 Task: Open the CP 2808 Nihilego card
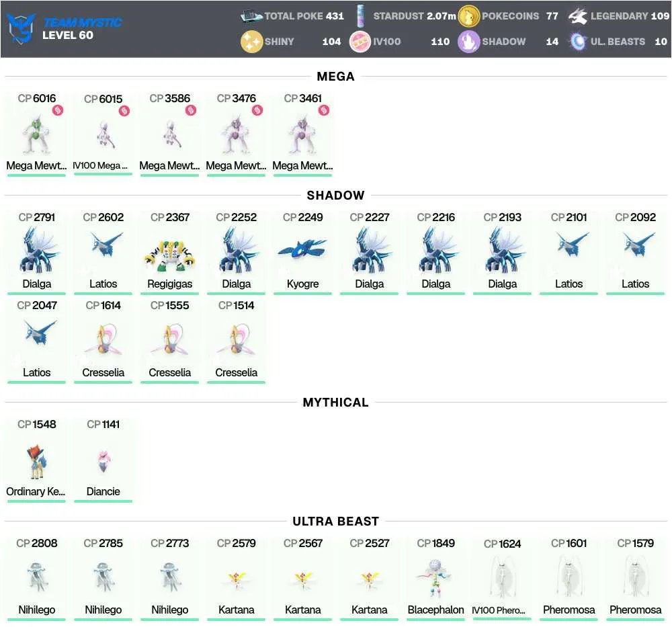[x=37, y=578]
